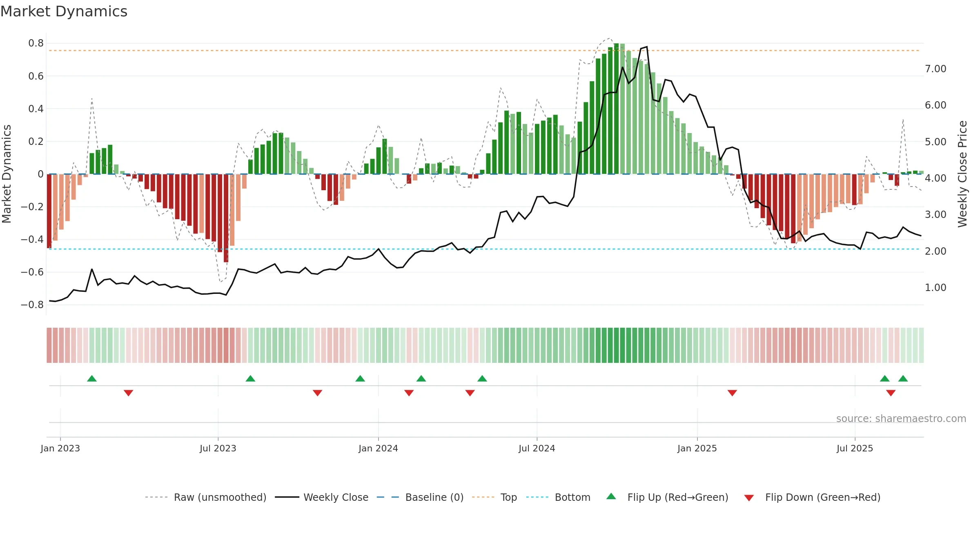Click the 7.00 price axis tick
Viewport: 980px width, 551px height.
(935, 69)
